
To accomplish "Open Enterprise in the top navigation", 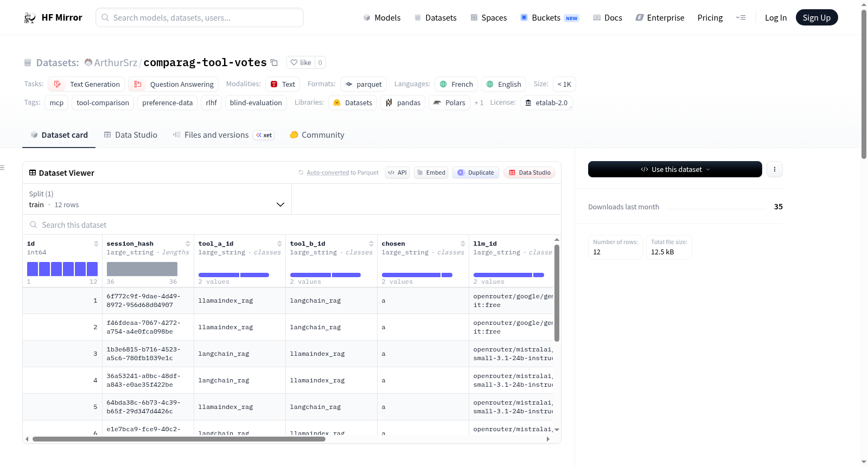I will pos(660,18).
